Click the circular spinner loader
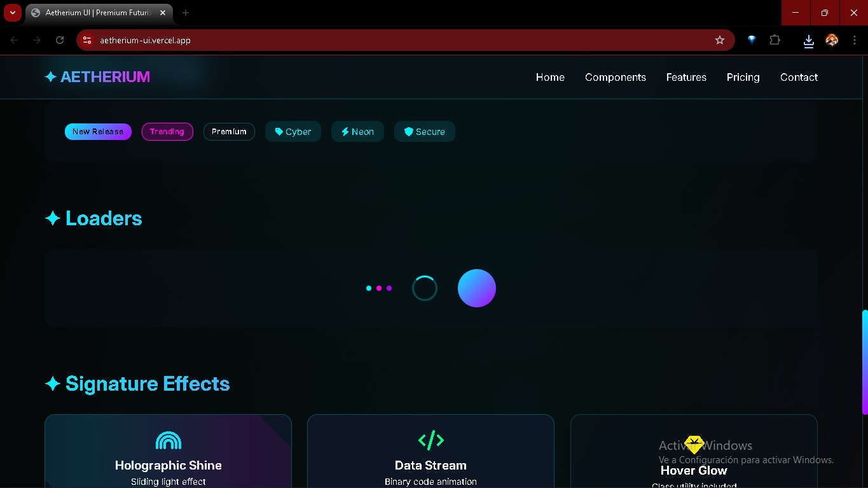868x488 pixels. [425, 288]
